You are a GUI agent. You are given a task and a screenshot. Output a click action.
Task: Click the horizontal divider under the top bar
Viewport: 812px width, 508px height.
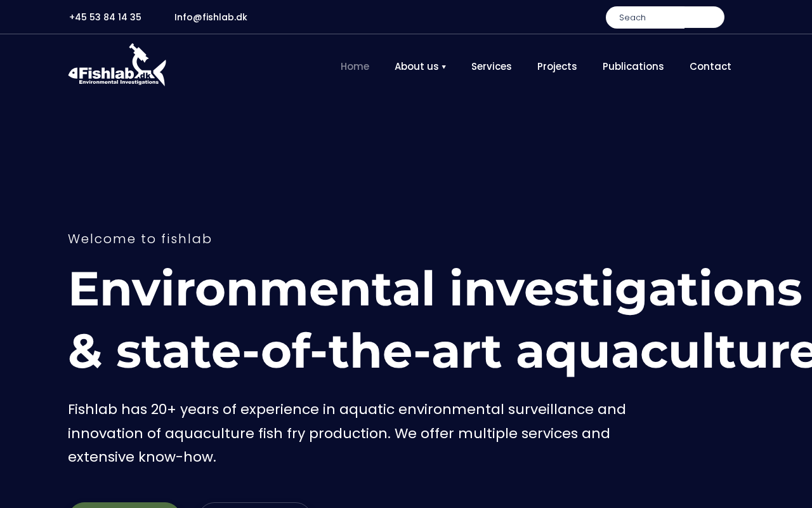pos(406,34)
